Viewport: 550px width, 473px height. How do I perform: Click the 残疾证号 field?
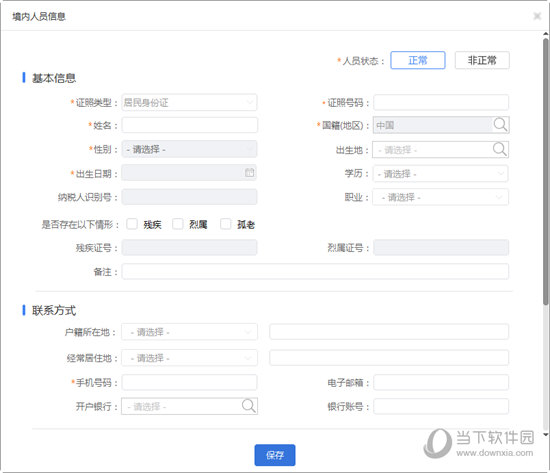(x=189, y=247)
